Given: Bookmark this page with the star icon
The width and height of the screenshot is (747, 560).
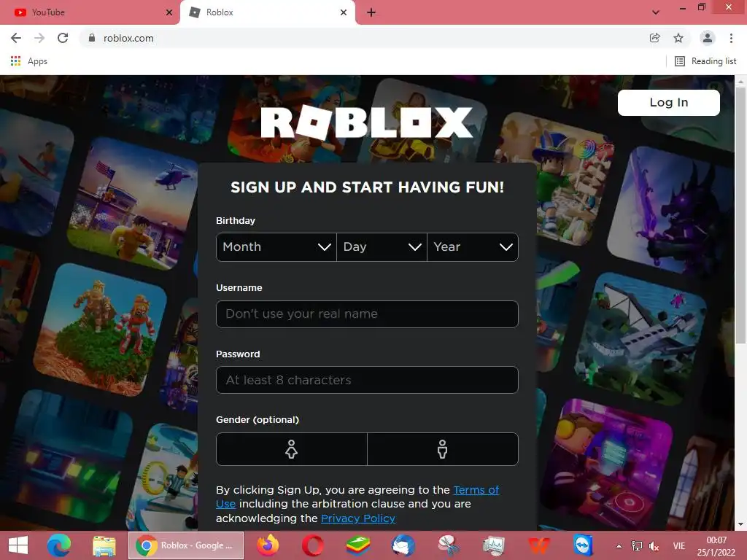Looking at the screenshot, I should coord(678,38).
